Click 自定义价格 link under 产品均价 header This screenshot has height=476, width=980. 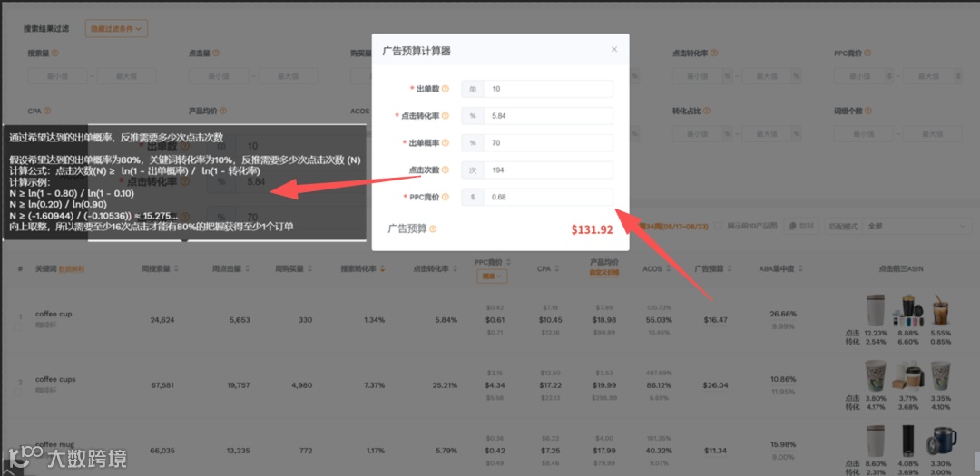click(603, 273)
